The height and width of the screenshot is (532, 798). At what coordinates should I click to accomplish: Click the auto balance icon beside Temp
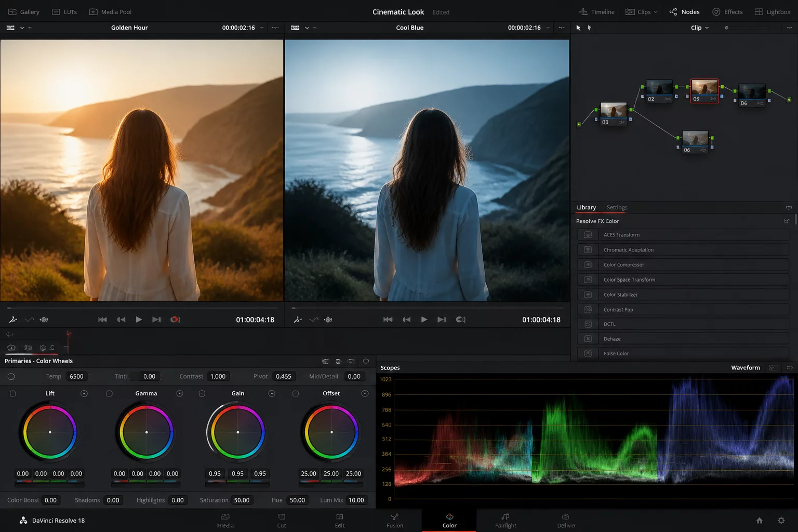coord(11,377)
